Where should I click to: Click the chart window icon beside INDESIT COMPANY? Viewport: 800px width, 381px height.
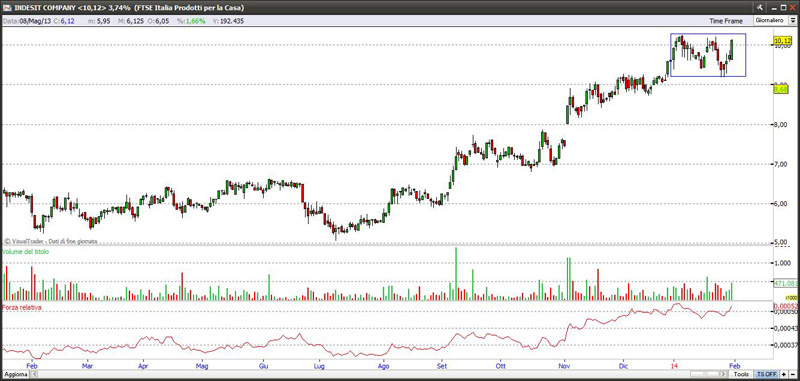click(x=6, y=8)
